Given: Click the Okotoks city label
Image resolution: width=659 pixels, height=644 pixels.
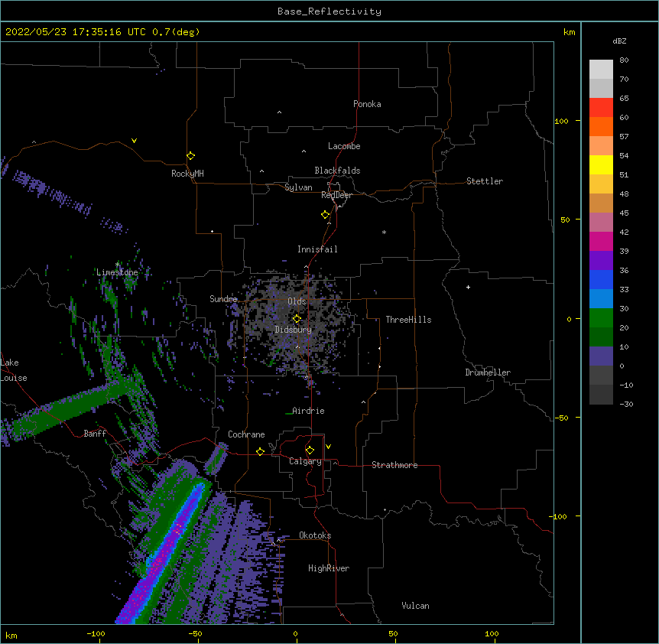Looking at the screenshot, I should tap(315, 535).
